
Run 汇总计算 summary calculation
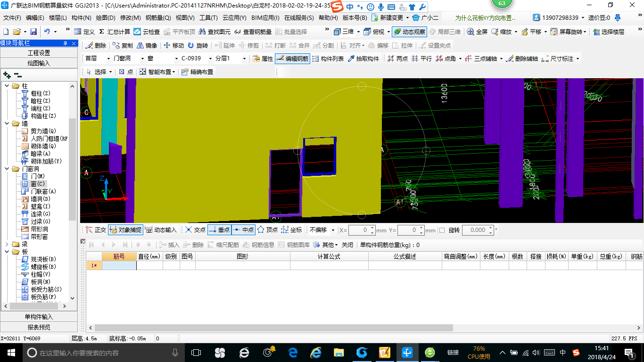pyautogui.click(x=115, y=32)
